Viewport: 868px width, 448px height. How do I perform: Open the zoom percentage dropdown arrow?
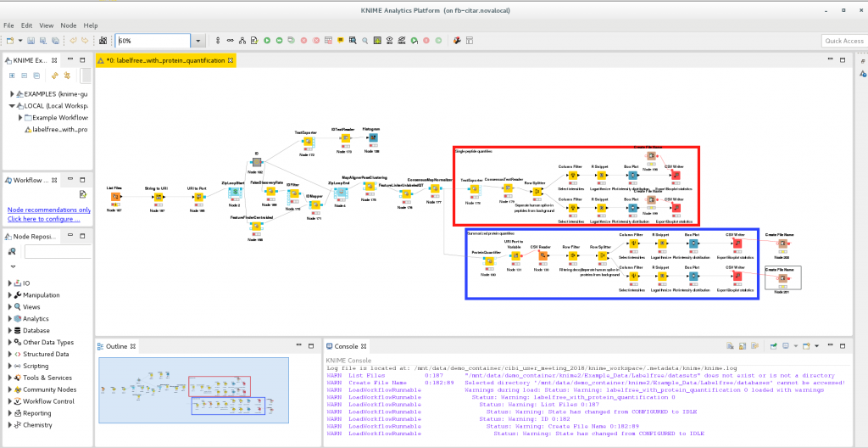[198, 41]
